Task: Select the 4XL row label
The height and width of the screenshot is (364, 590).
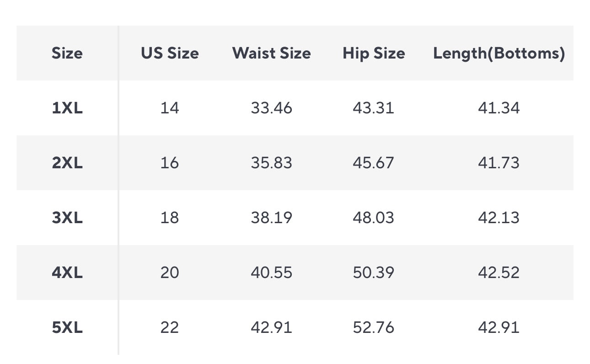Action: coord(67,273)
